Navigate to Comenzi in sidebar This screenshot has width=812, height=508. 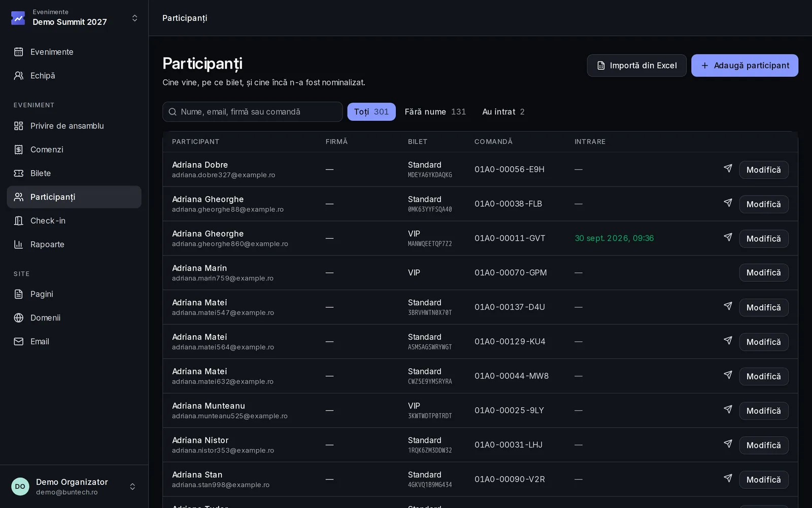point(74,149)
